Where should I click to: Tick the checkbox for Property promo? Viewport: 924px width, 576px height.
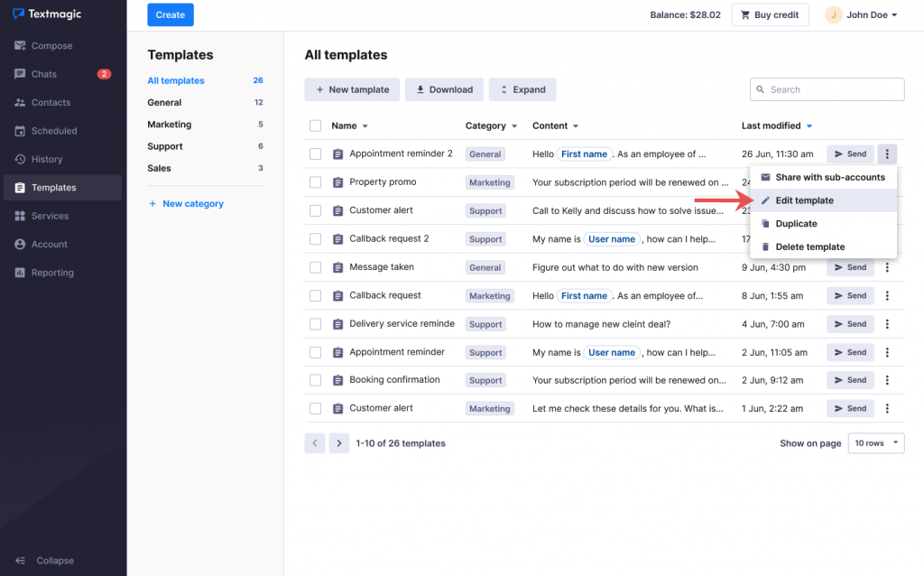pyautogui.click(x=315, y=182)
